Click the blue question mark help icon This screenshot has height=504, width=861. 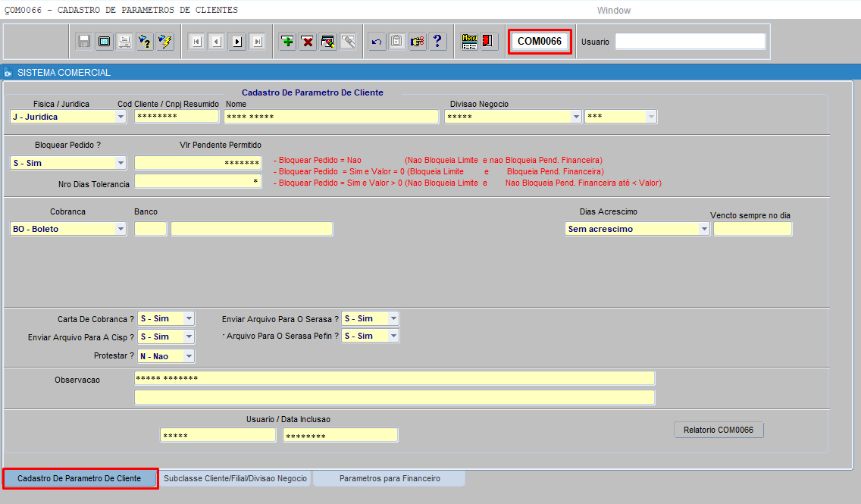tap(437, 42)
